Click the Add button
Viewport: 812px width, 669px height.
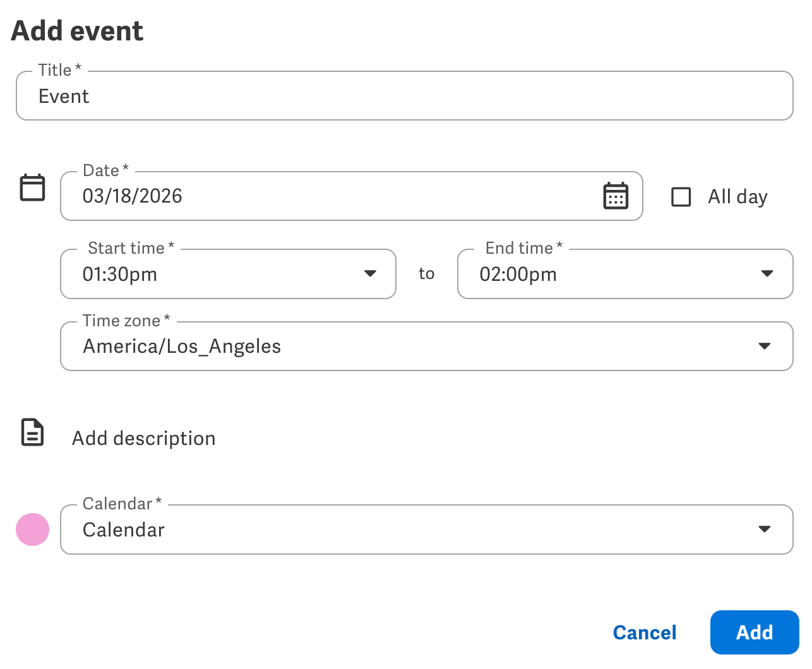(755, 632)
